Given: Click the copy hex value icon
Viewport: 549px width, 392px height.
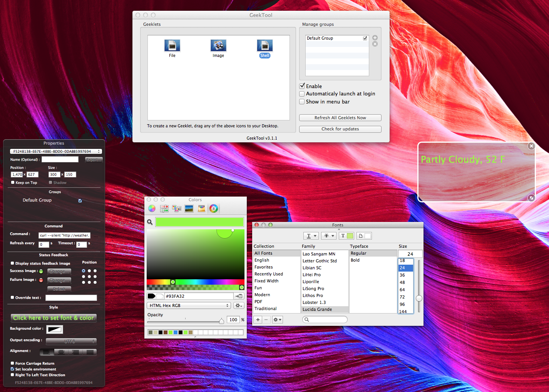Looking at the screenshot, I should tap(239, 296).
